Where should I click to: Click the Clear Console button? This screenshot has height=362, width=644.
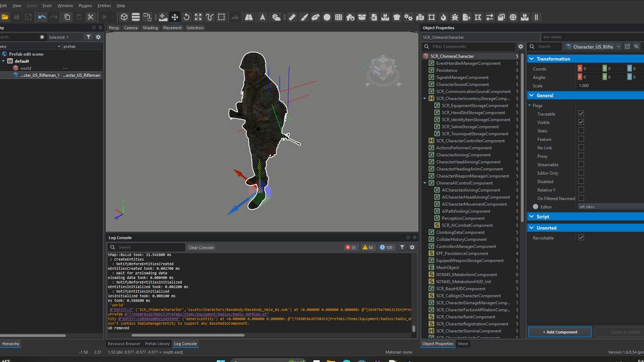[x=201, y=247]
